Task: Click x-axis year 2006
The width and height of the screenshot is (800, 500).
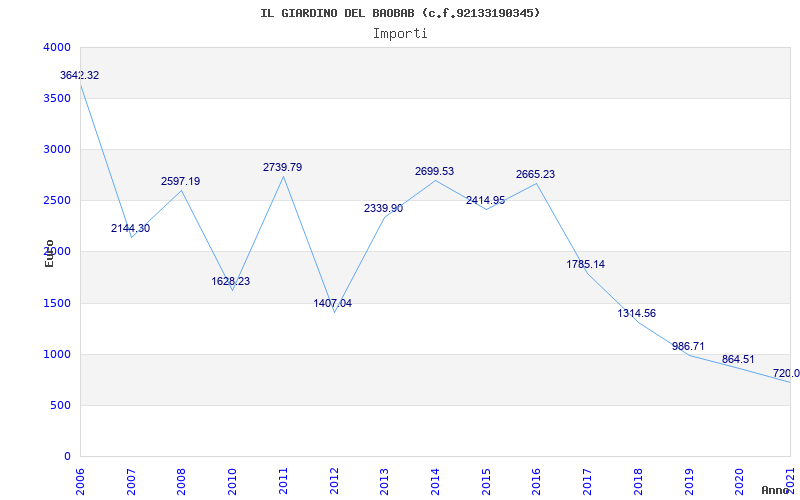Action: [x=80, y=482]
